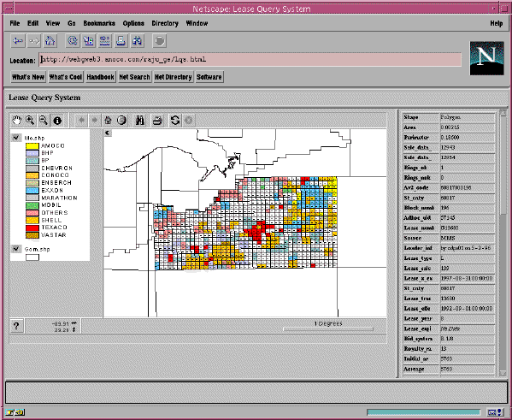Open map help question mark button
Screen dimensions: 512x420
(16, 326)
